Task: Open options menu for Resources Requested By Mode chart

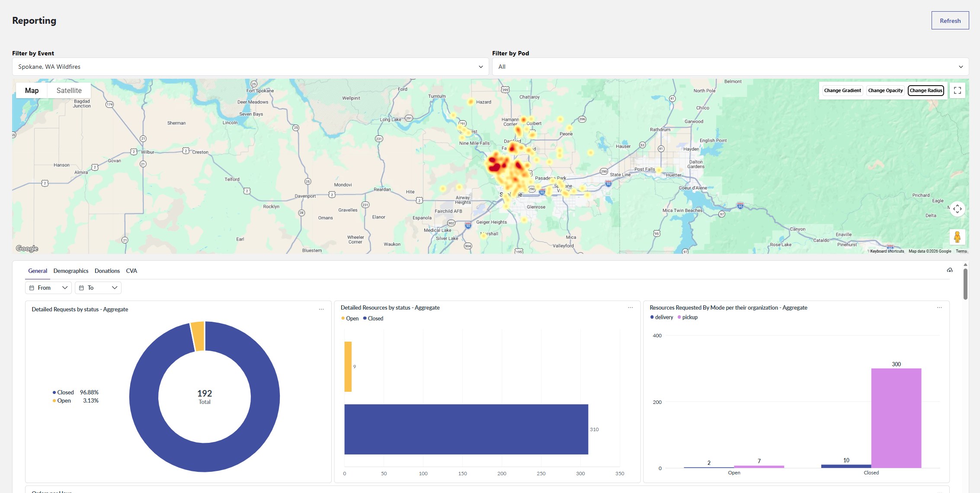Action: tap(939, 307)
